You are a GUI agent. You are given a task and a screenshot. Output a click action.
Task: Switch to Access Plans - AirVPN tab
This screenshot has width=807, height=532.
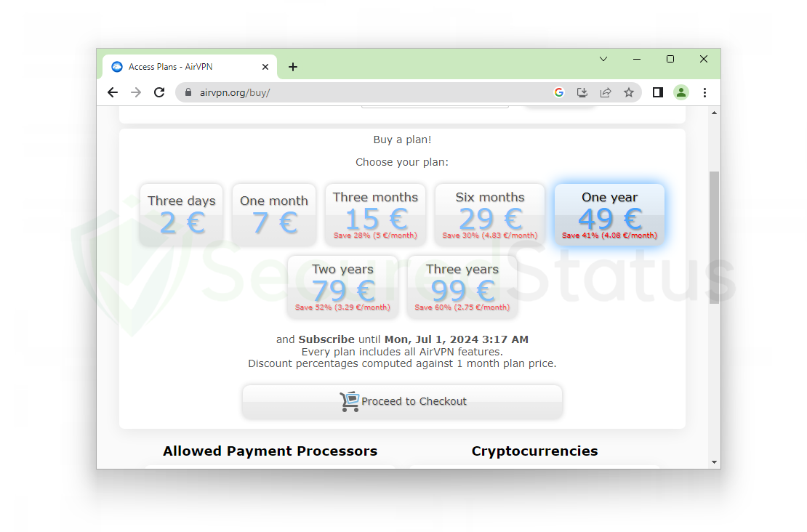click(190, 67)
